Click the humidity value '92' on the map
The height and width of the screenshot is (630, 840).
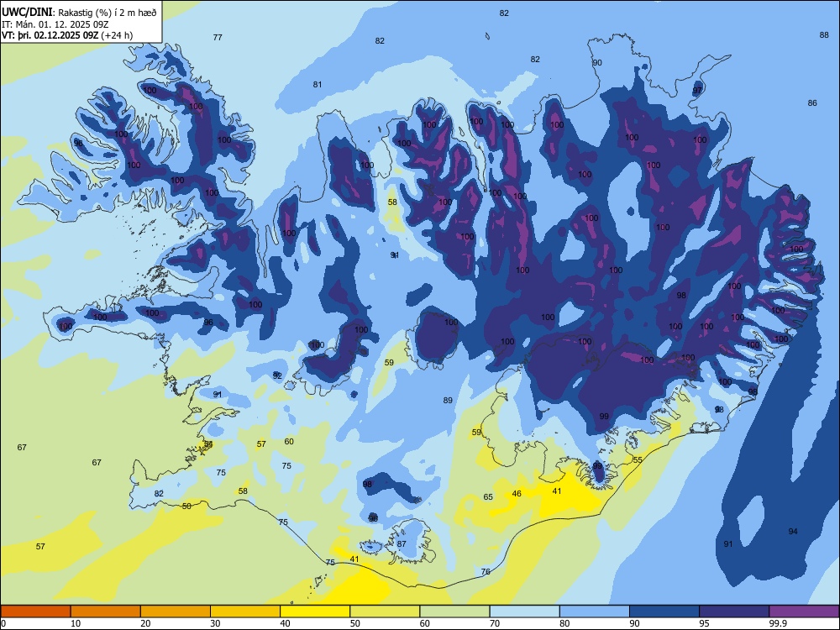[277, 376]
